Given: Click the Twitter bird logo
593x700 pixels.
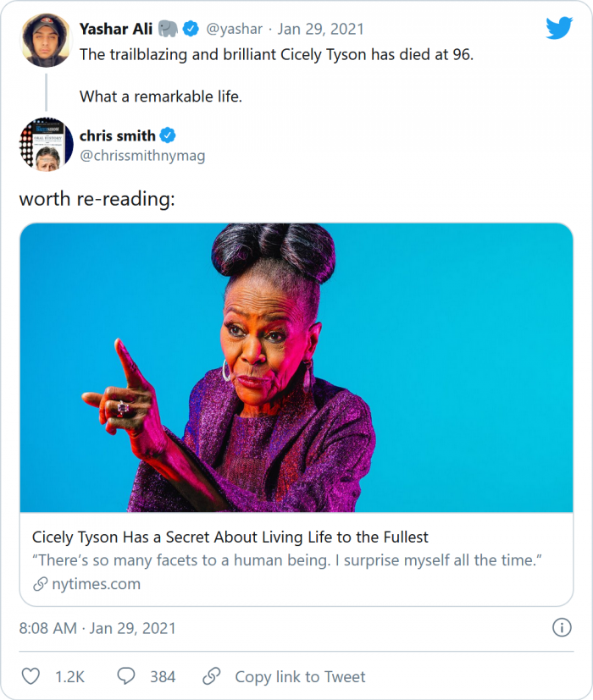Looking at the screenshot, I should click(x=559, y=28).
